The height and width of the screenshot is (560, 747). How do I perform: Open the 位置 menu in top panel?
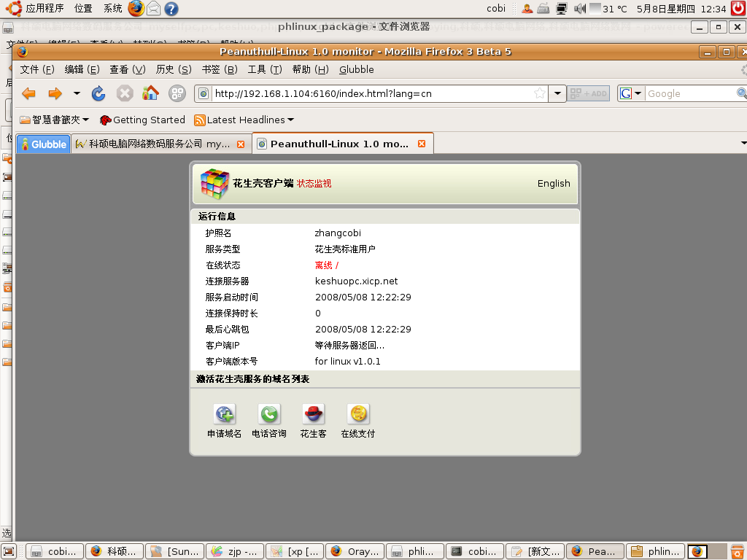(83, 8)
